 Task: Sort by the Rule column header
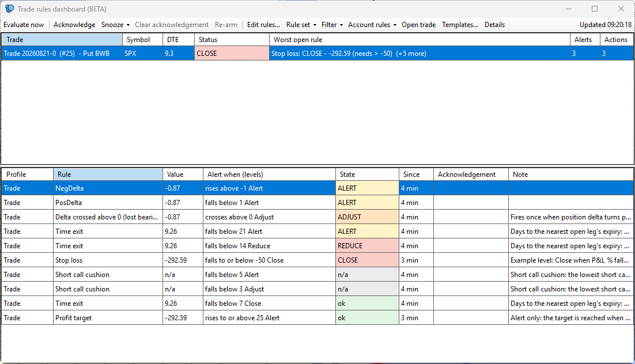(108, 175)
